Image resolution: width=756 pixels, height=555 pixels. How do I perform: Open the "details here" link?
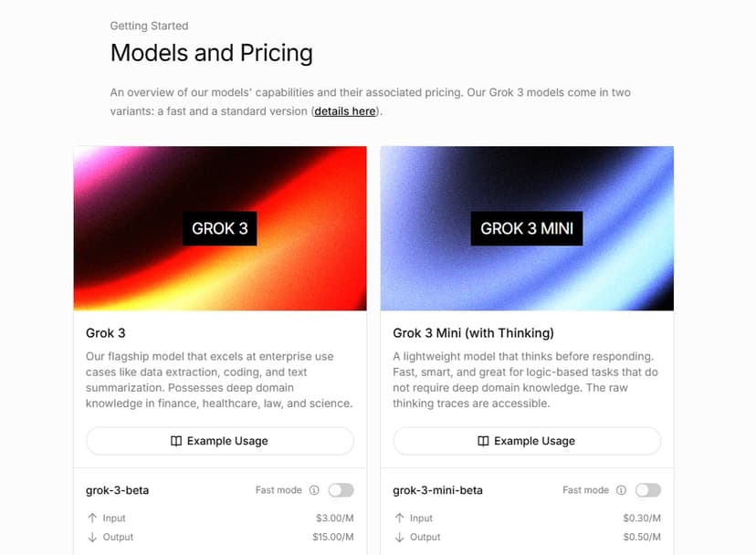click(345, 111)
